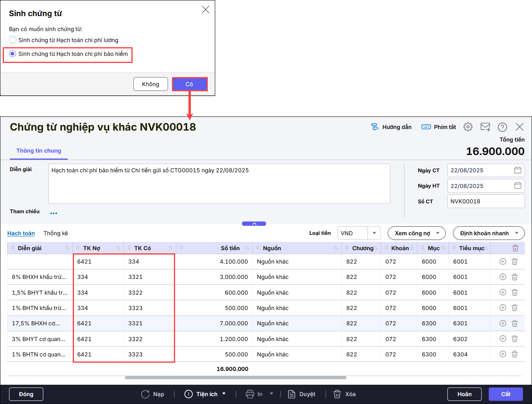
Task: Open the Loại tiền VND dropdown
Action: pos(374,233)
